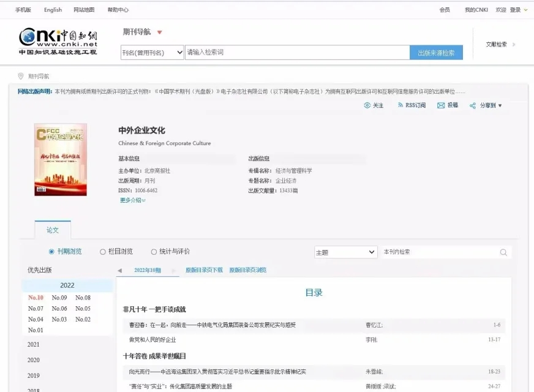The height and width of the screenshot is (392, 534).
Task: Click the journal cover thumbnail
Action: (x=61, y=159)
